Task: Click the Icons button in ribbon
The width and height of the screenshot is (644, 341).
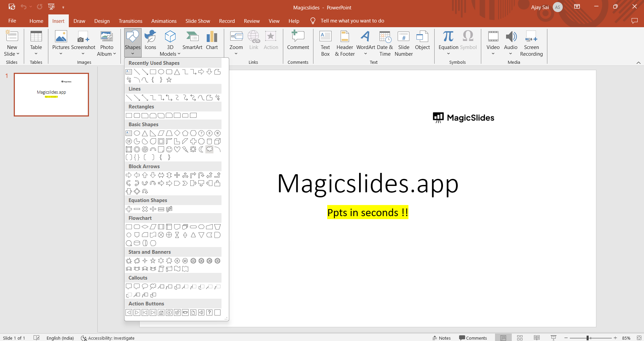Action: pos(150,41)
